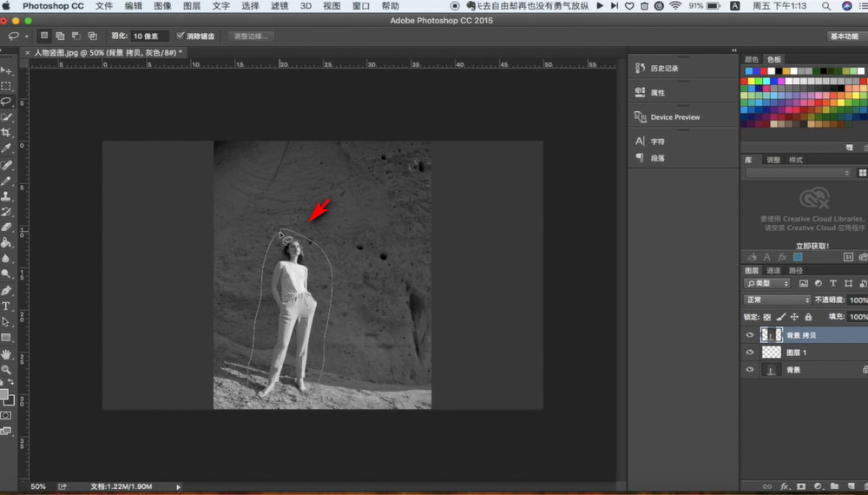Create new adjustment layer icon
This screenshot has width=868, height=495.
[818, 486]
